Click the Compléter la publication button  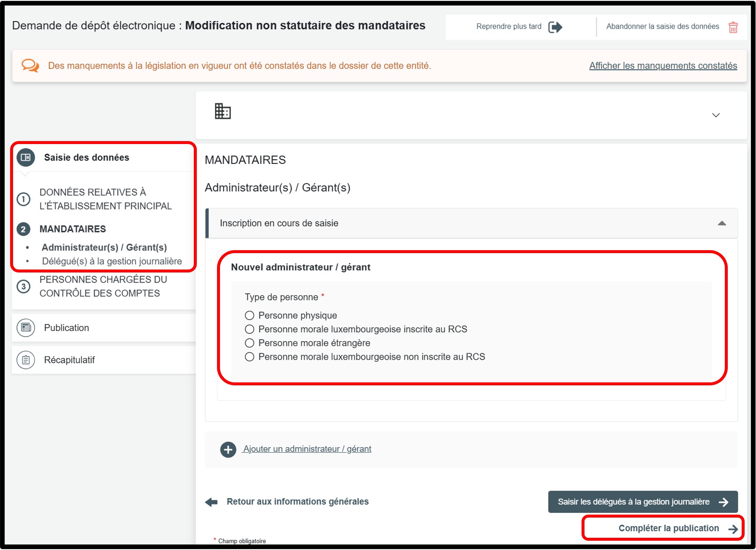click(x=668, y=528)
